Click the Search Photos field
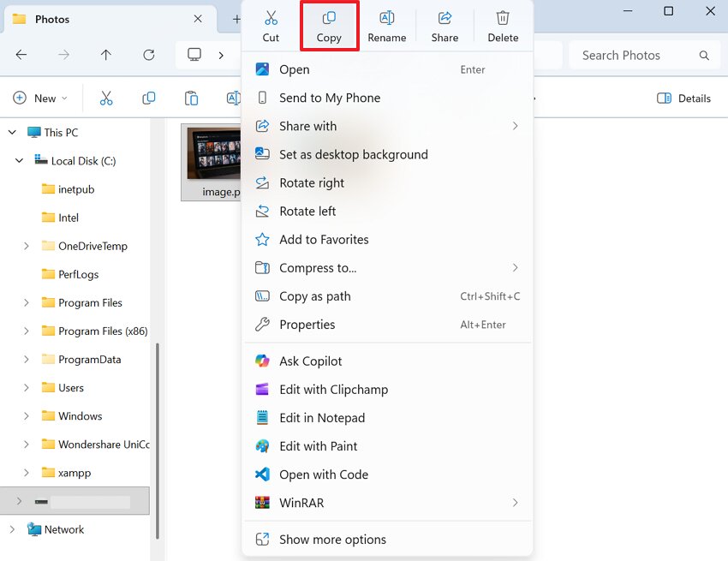 646,56
